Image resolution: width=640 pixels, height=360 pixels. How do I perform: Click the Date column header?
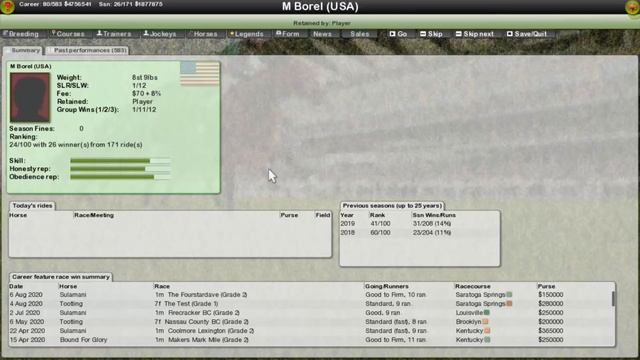[x=16, y=286]
